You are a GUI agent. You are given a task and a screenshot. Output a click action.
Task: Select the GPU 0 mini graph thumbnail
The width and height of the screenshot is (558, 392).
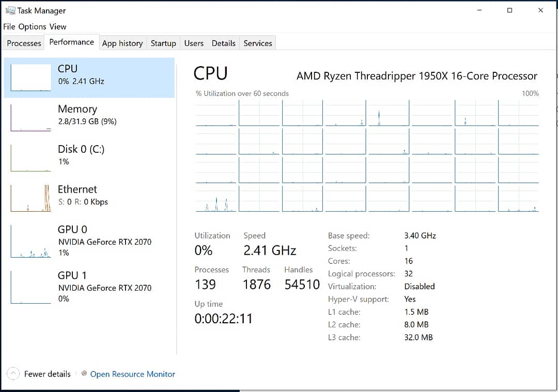click(31, 241)
